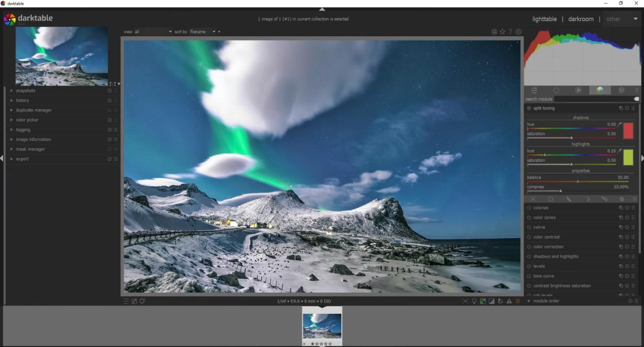Toggle clipping indication
Image resolution: width=644 pixels, height=347 pixels.
tap(492, 301)
